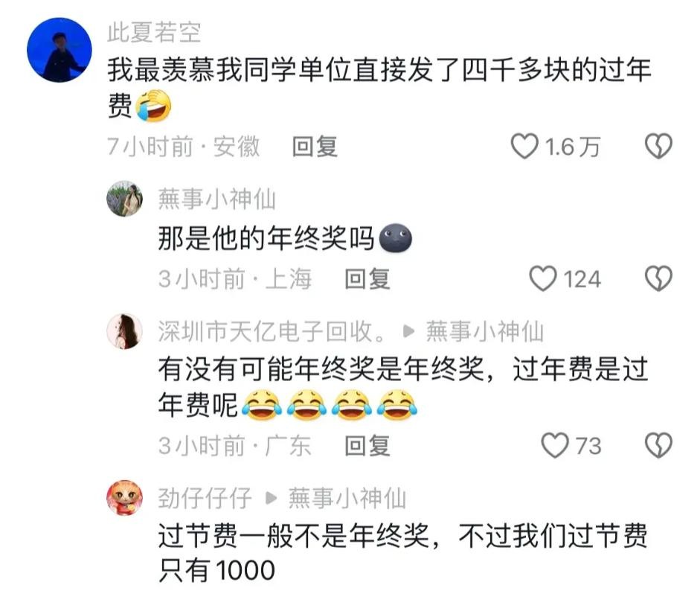Dislike the 深圳市天亿电子回收 comment
Screen dimensions: 700x591
[658, 445]
